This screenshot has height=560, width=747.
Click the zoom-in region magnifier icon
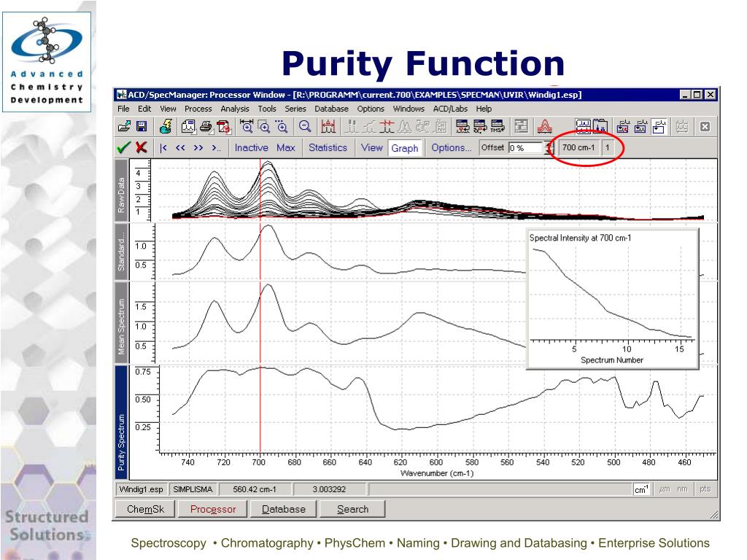tap(264, 126)
